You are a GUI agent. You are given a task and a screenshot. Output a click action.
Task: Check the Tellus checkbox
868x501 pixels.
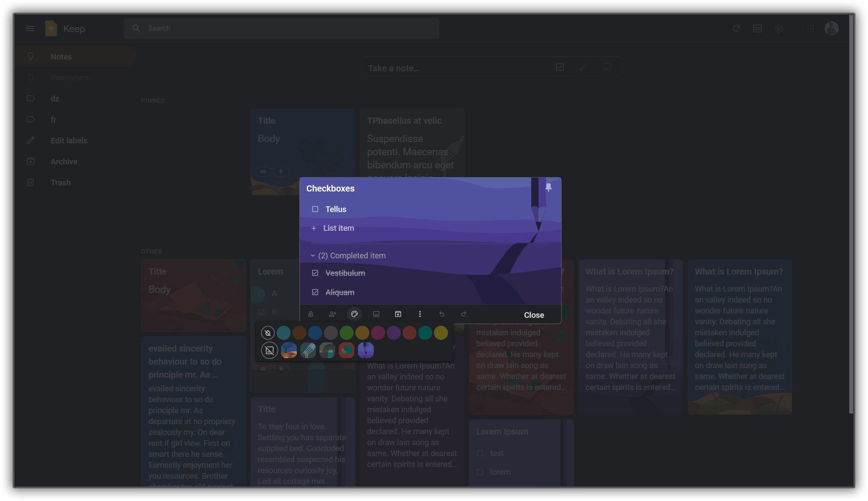pos(315,209)
